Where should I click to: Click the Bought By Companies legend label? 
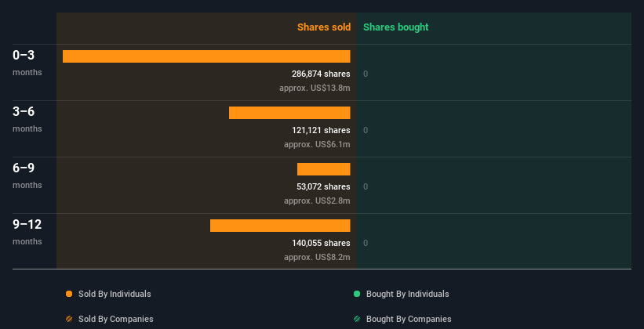(409, 319)
